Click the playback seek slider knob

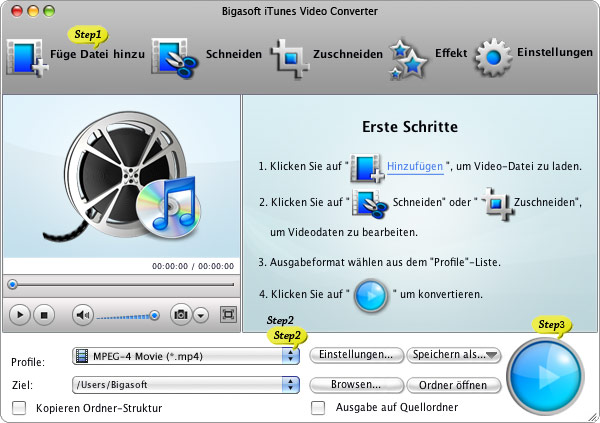click(13, 284)
